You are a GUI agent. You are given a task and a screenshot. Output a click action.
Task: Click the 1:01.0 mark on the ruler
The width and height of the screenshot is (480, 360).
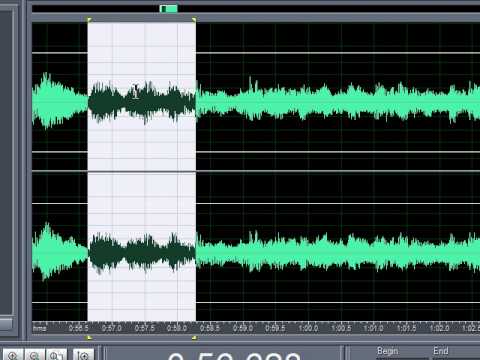pos(374,328)
